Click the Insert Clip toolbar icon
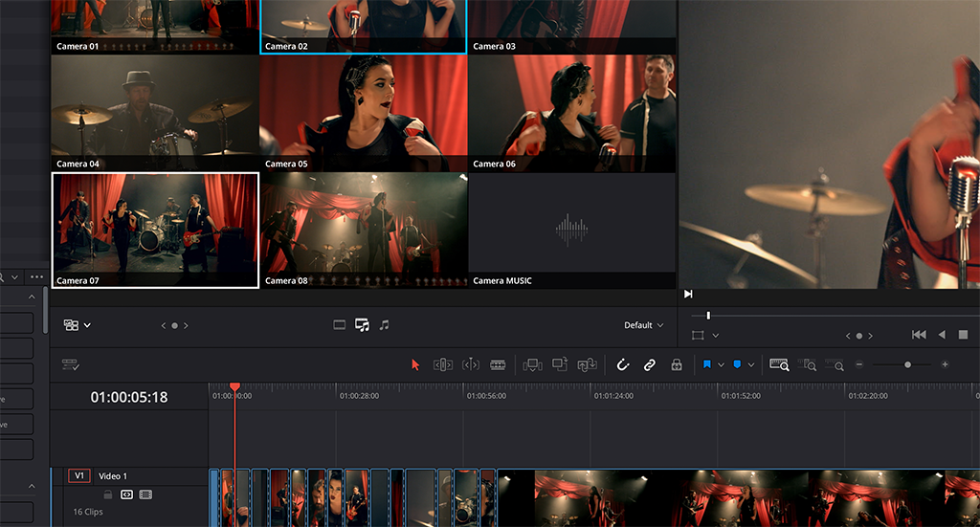980x527 pixels. [533, 364]
